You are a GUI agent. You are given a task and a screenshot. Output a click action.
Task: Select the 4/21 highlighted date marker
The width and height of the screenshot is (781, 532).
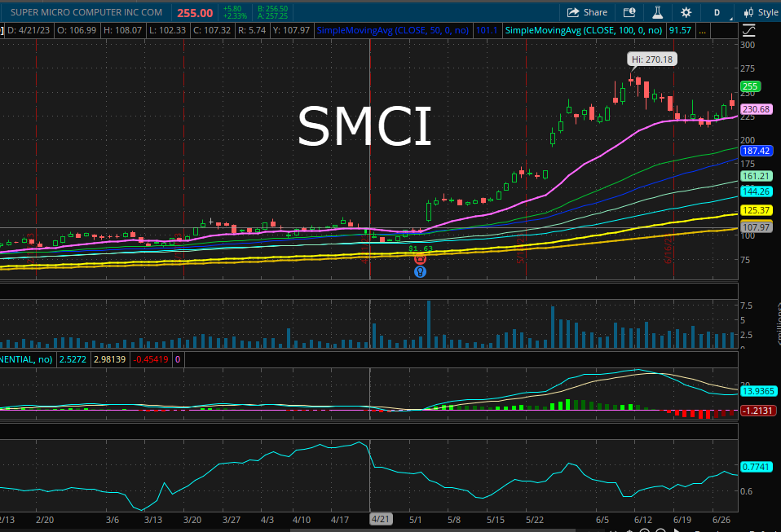click(381, 519)
